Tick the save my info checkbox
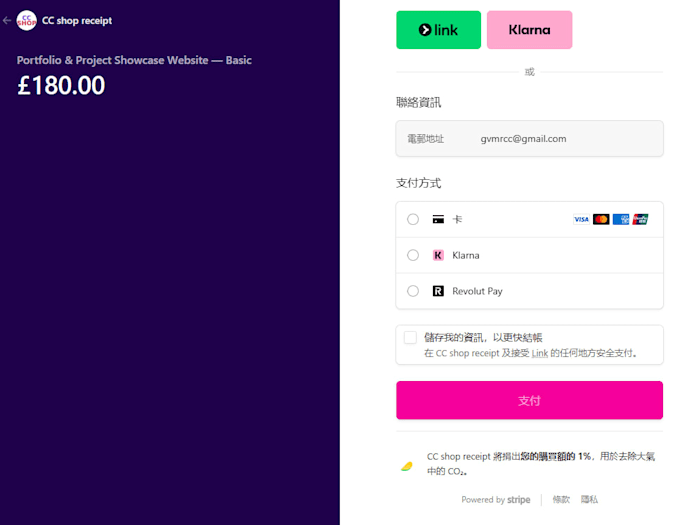The width and height of the screenshot is (680, 525). [410, 337]
